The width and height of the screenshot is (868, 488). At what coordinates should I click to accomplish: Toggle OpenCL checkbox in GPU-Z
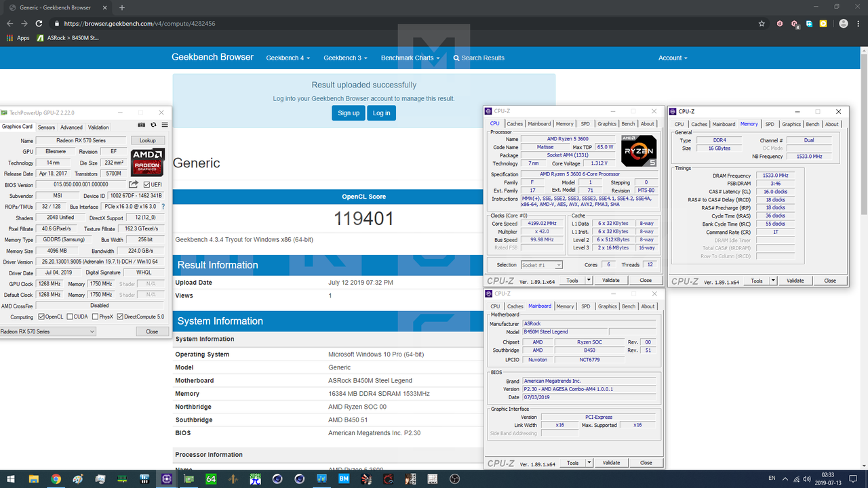[41, 317]
